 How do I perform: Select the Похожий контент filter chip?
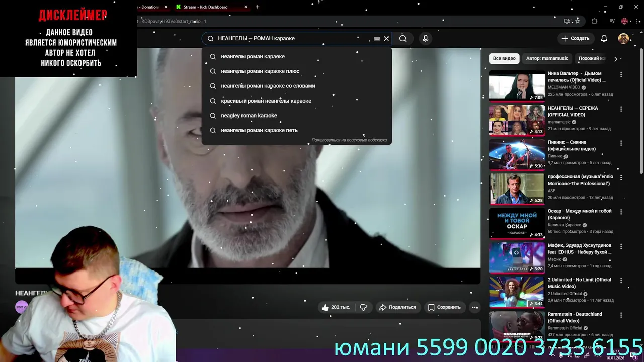pyautogui.click(x=592, y=58)
